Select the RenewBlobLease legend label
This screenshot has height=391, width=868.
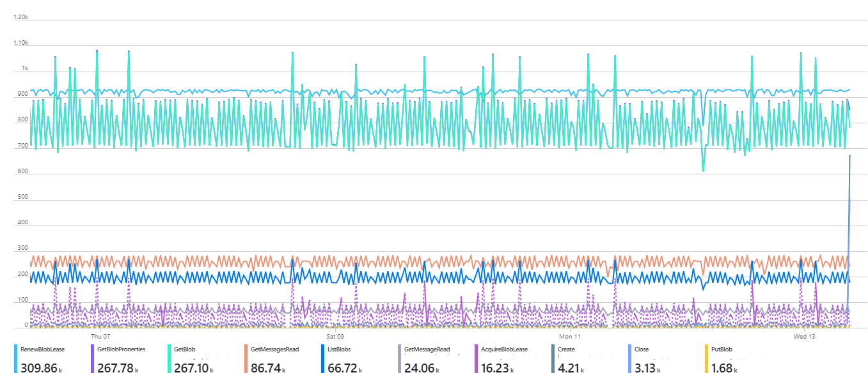pyautogui.click(x=43, y=349)
